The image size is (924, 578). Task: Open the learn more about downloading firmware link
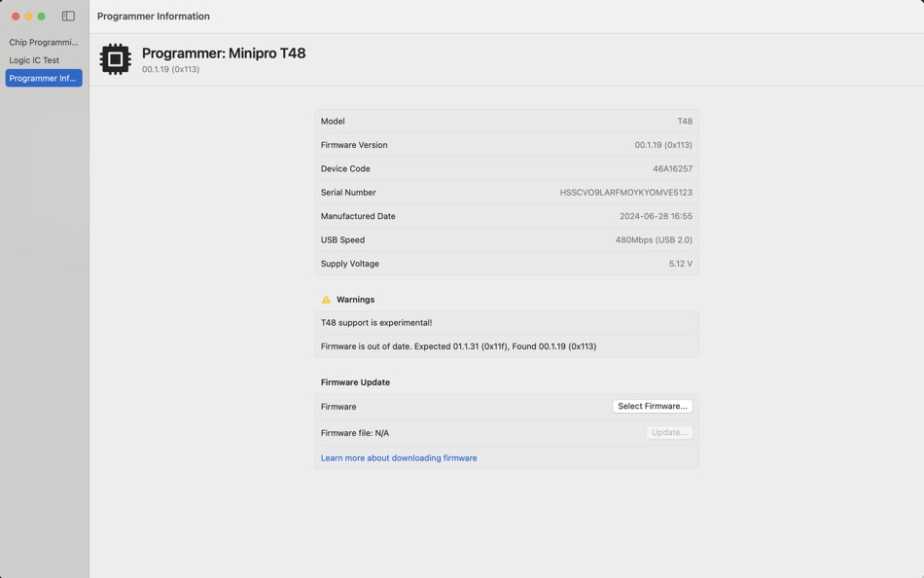click(399, 457)
